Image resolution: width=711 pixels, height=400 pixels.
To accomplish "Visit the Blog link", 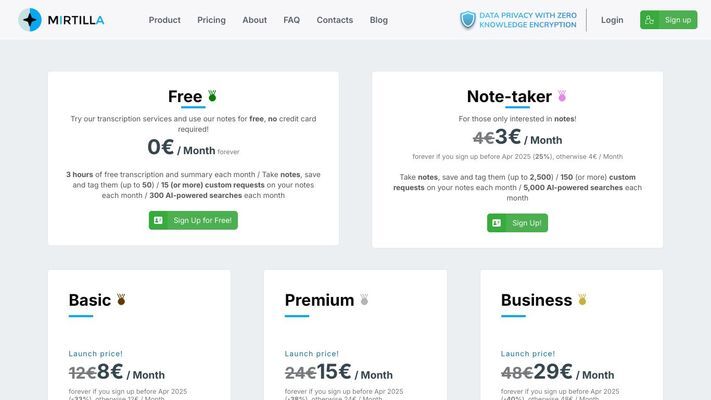I will [379, 20].
